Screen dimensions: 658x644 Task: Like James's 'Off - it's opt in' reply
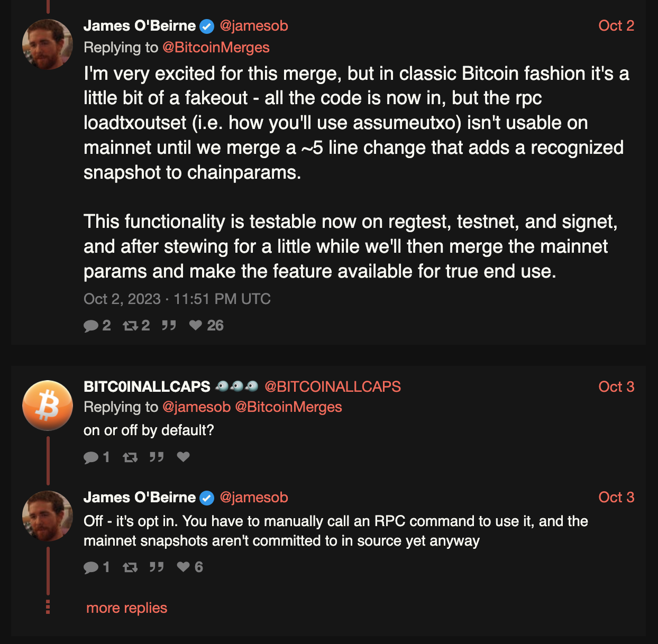(183, 567)
